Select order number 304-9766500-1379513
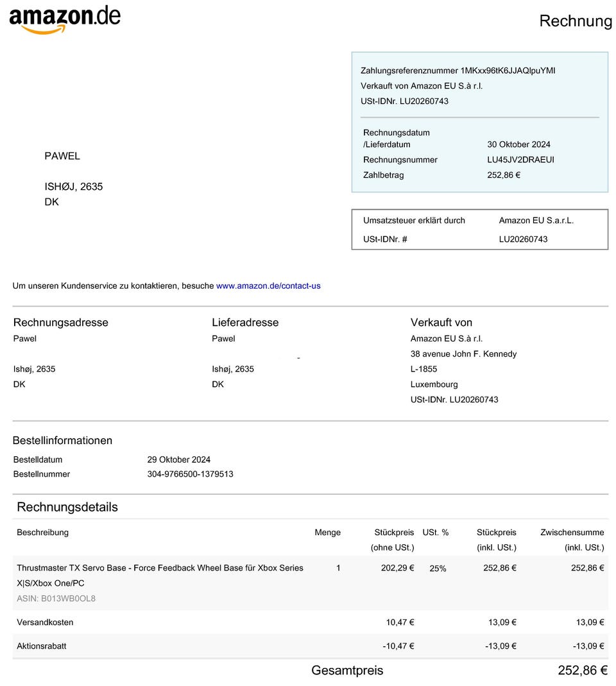The height and width of the screenshot is (686, 616). tap(190, 474)
